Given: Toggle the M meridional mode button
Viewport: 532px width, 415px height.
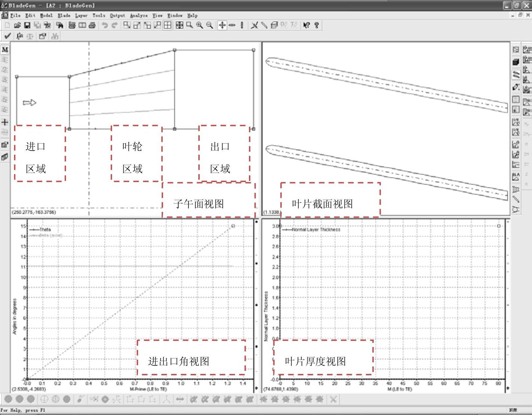Looking at the screenshot, I should point(5,50).
